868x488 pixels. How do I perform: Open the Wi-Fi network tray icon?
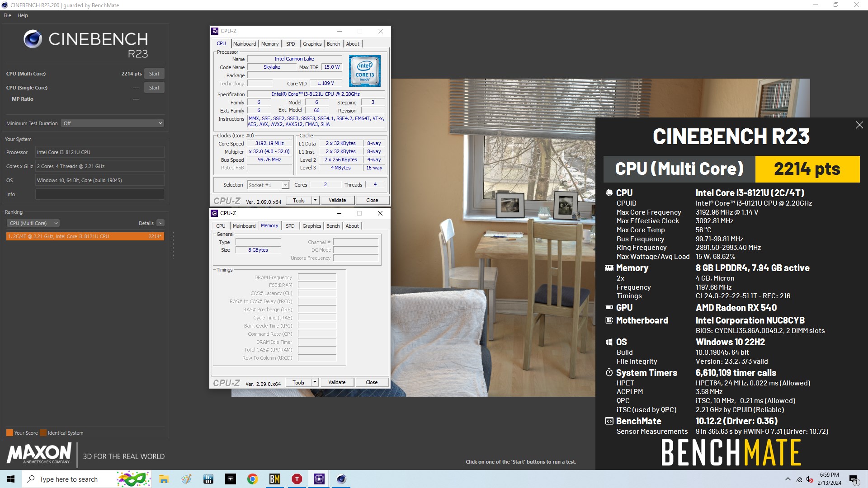pyautogui.click(x=799, y=479)
